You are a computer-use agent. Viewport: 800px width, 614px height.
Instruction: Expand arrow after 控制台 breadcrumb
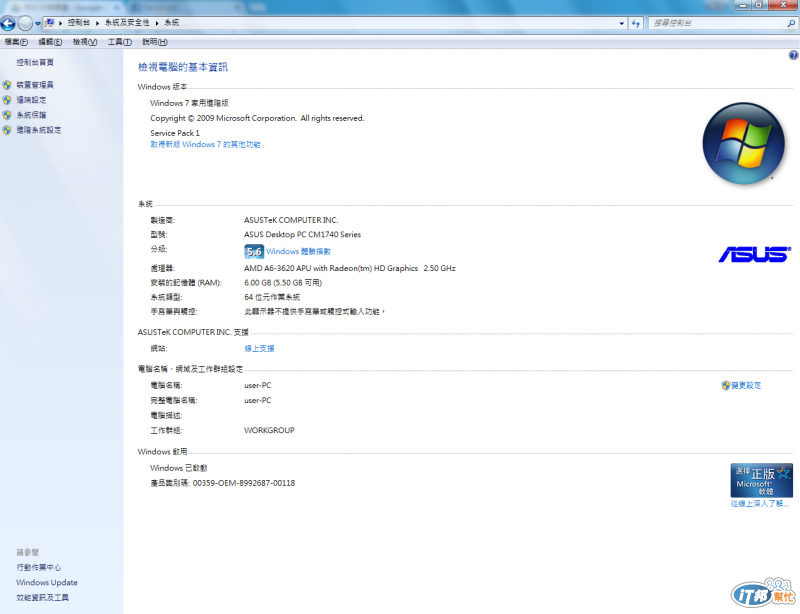point(97,23)
